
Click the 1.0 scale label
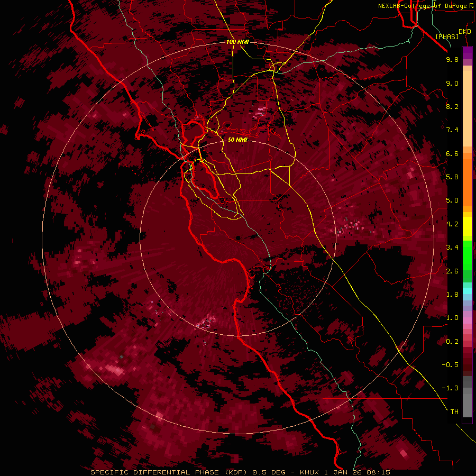pos(452,318)
